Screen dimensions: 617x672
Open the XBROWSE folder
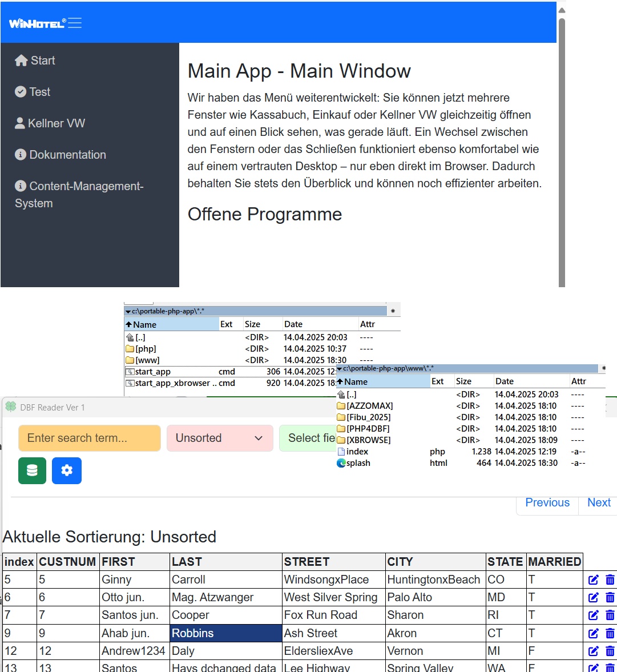coord(368,440)
